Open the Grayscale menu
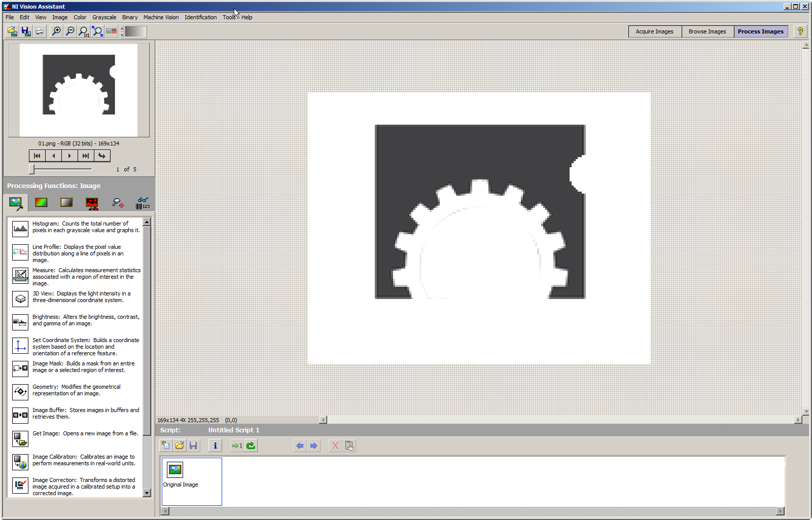812x520 pixels. [104, 17]
